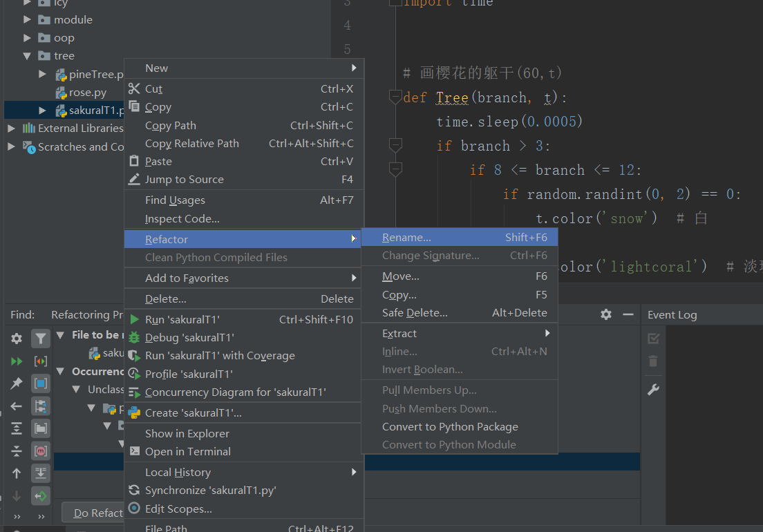Hide the Find panel with the minus icon
The height and width of the screenshot is (532, 763).
pyautogui.click(x=628, y=314)
